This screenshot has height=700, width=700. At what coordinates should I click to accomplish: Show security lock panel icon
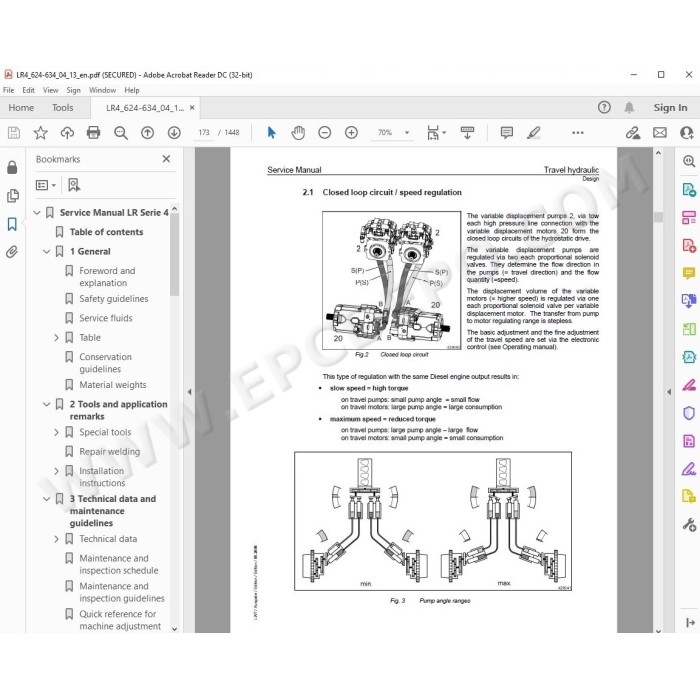[12, 167]
